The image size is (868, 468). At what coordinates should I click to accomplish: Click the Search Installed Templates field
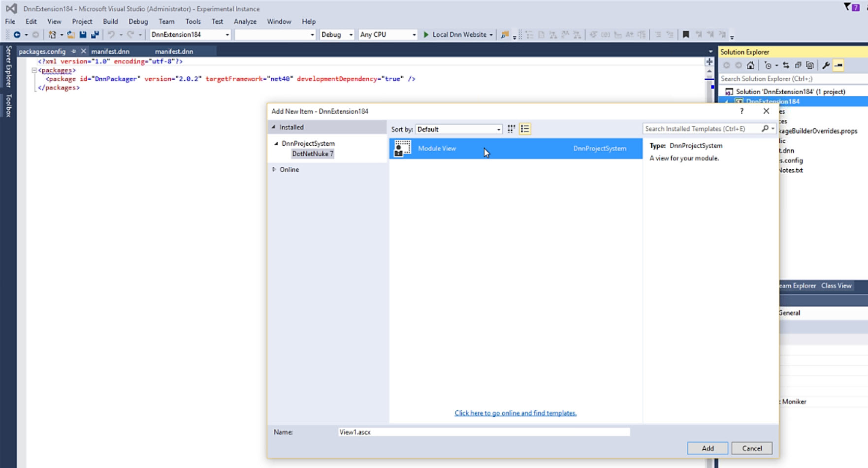[x=703, y=129]
